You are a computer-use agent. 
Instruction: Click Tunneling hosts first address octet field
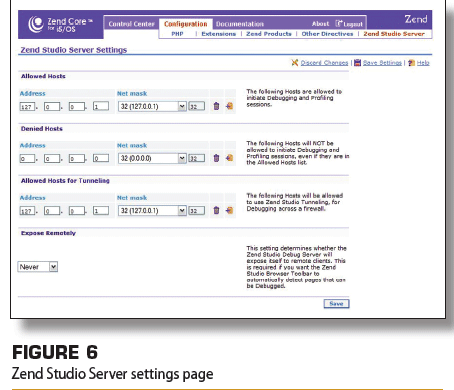(27, 211)
